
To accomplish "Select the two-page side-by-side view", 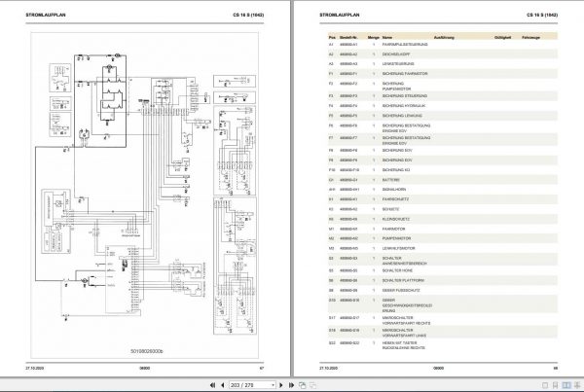I will [x=566, y=385].
